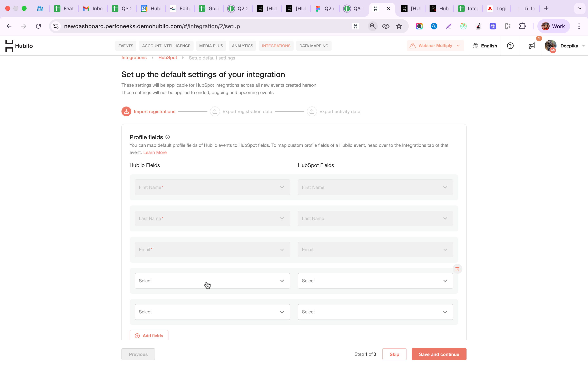Close the current browser tab
The image size is (588, 368).
tap(389, 9)
